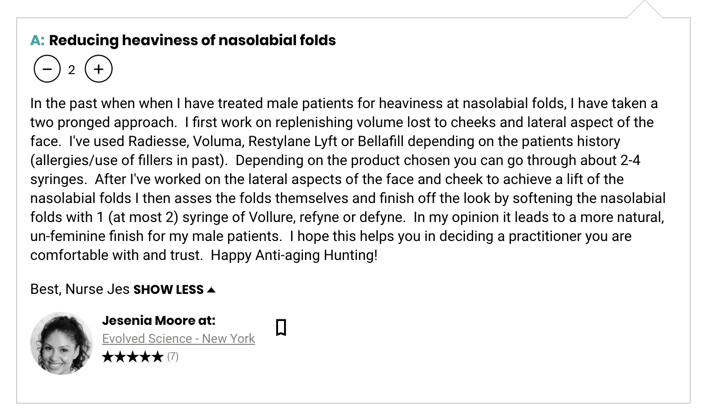
Task: Click the title Reducing heaviness of nasolabial folds
Action: point(192,40)
